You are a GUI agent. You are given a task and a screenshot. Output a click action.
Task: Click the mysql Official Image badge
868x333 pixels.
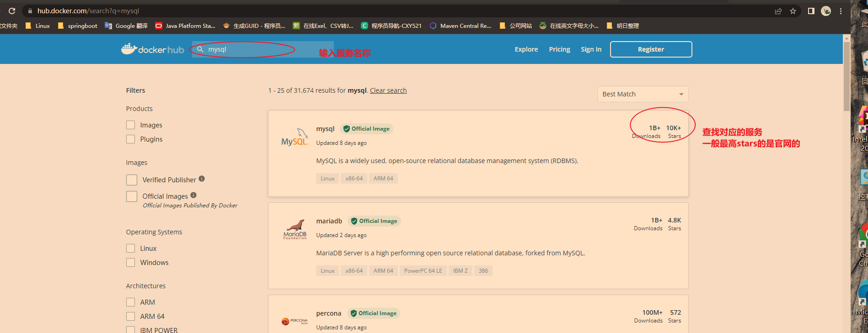[x=366, y=129]
